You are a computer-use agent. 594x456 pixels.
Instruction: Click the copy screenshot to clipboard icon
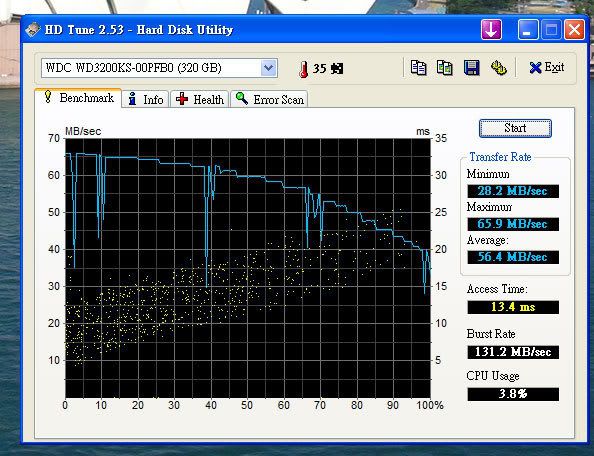click(445, 68)
